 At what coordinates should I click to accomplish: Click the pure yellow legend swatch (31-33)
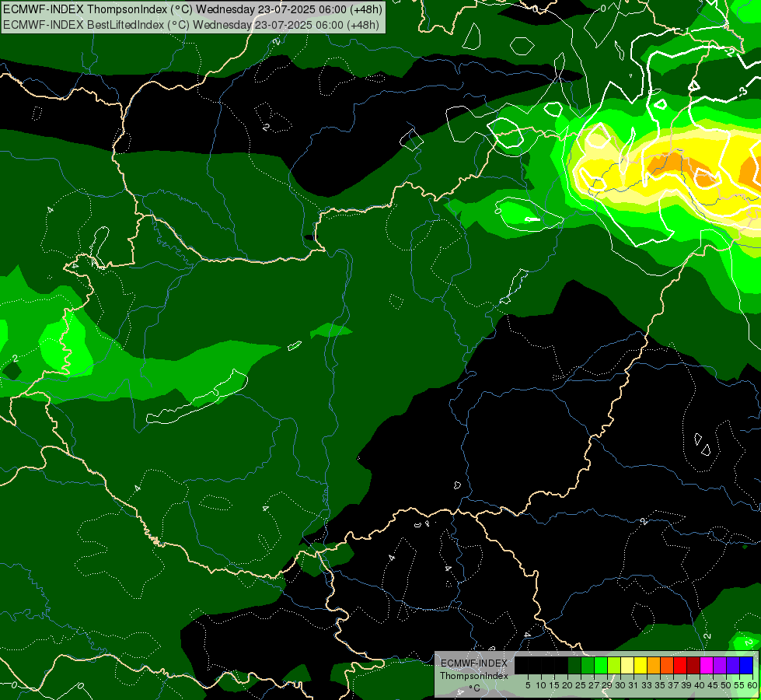(641, 665)
